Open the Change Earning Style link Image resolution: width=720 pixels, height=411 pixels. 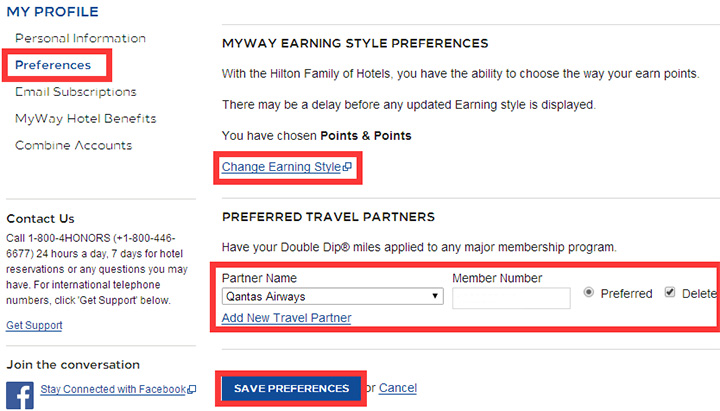pos(281,167)
